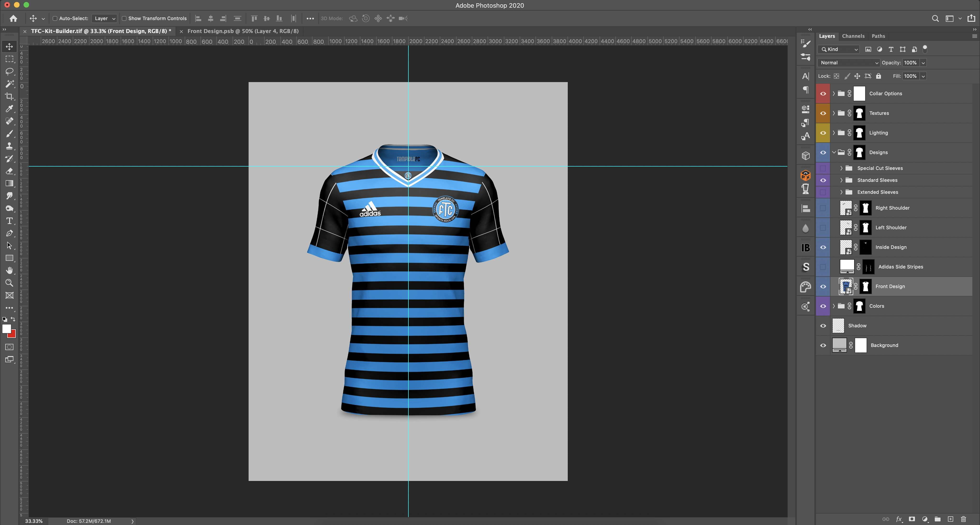Hide the Shadow layer
The image size is (980, 525).
823,326
